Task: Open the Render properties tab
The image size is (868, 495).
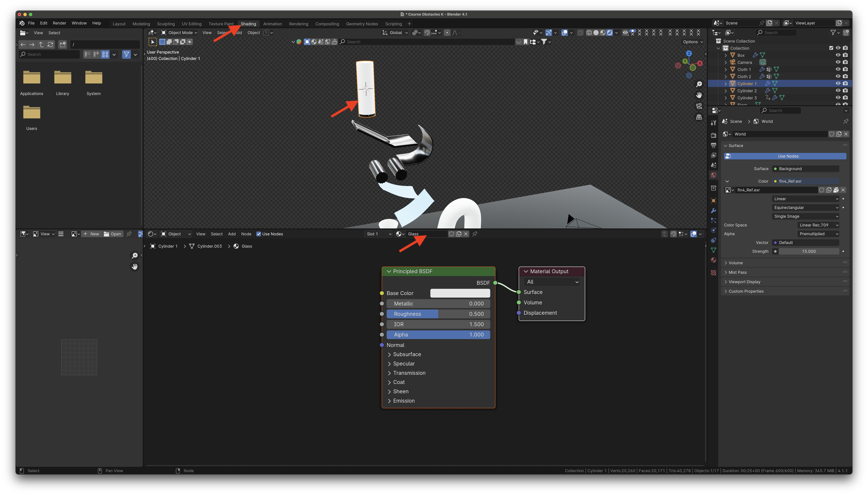Action: coord(713,135)
